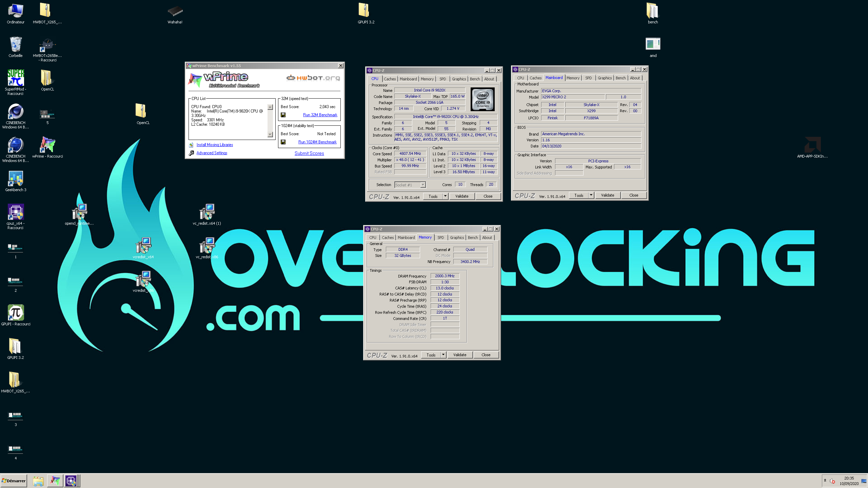Select the AMD-APP-SDKIn... installer icon
Viewport: 868px width, 488px height.
[x=812, y=147]
